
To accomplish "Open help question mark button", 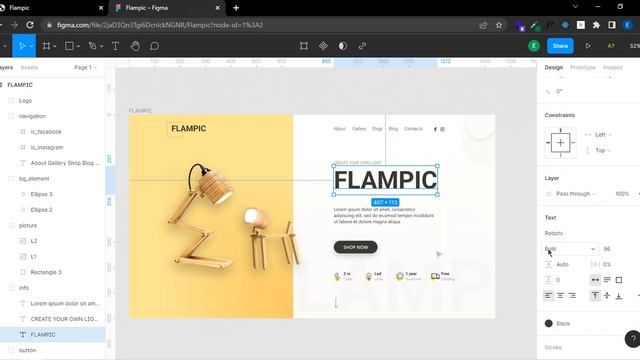I will [x=633, y=339].
